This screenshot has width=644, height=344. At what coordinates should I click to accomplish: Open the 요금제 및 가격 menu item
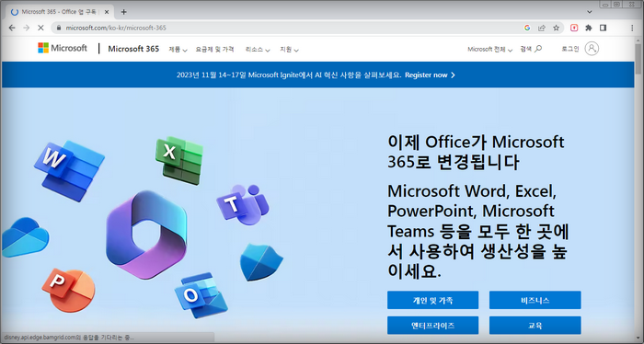click(214, 50)
